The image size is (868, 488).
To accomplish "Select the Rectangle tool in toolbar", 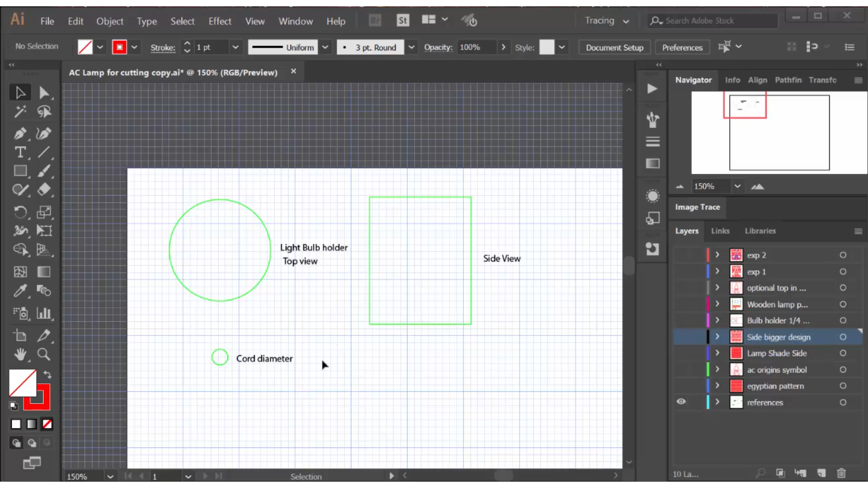I will pyautogui.click(x=21, y=172).
